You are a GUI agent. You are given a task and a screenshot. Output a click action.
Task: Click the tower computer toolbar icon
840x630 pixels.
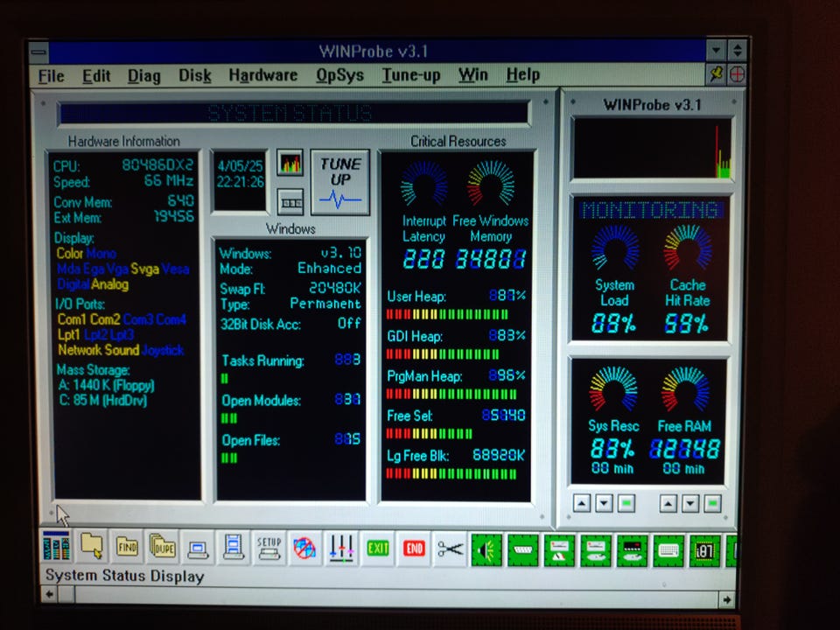[x=234, y=548]
